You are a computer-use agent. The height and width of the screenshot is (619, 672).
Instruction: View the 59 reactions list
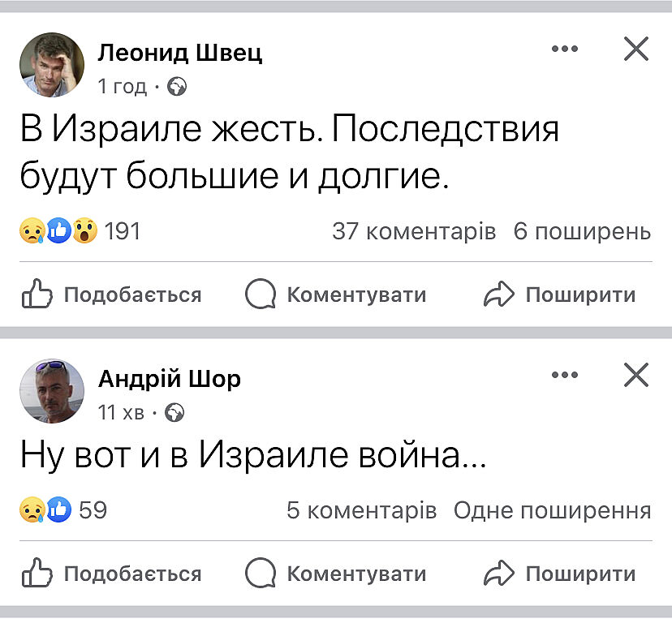(63, 510)
